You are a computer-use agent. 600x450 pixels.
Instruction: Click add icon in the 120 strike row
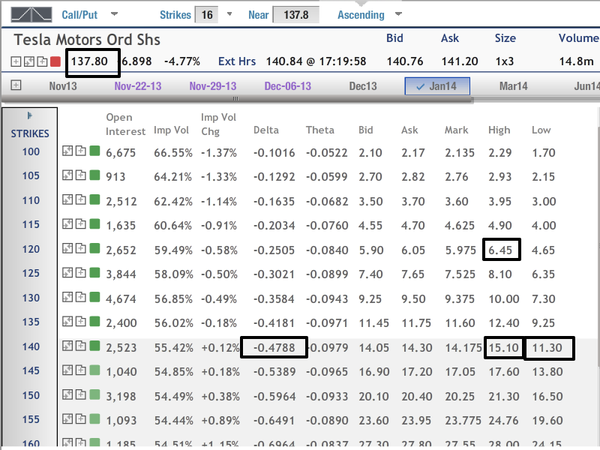80,248
